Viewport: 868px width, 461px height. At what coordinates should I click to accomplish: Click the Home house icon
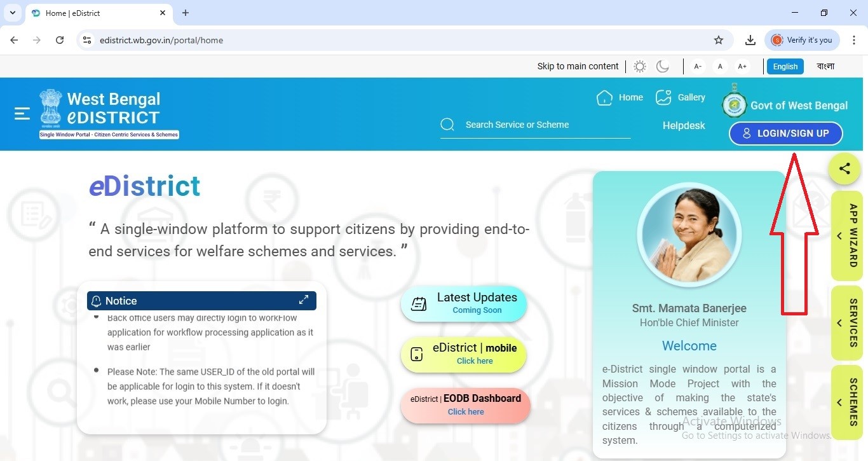[x=604, y=97]
